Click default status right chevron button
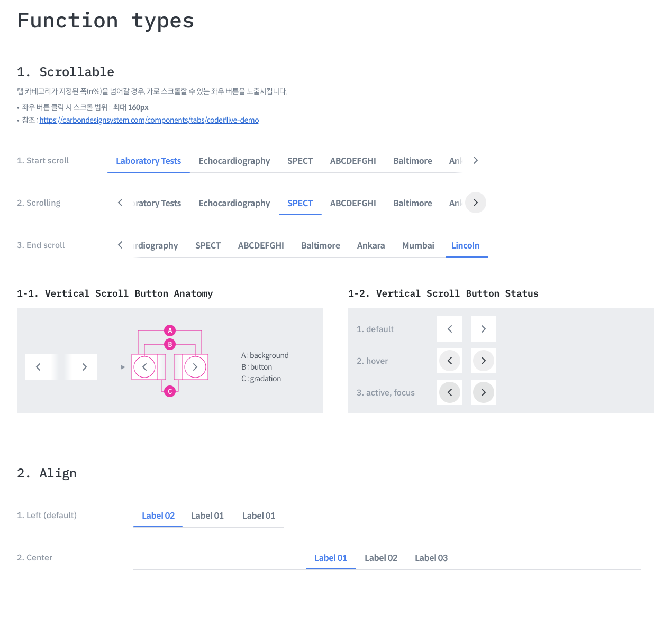Viewport: 672px width, 625px height. tap(484, 329)
